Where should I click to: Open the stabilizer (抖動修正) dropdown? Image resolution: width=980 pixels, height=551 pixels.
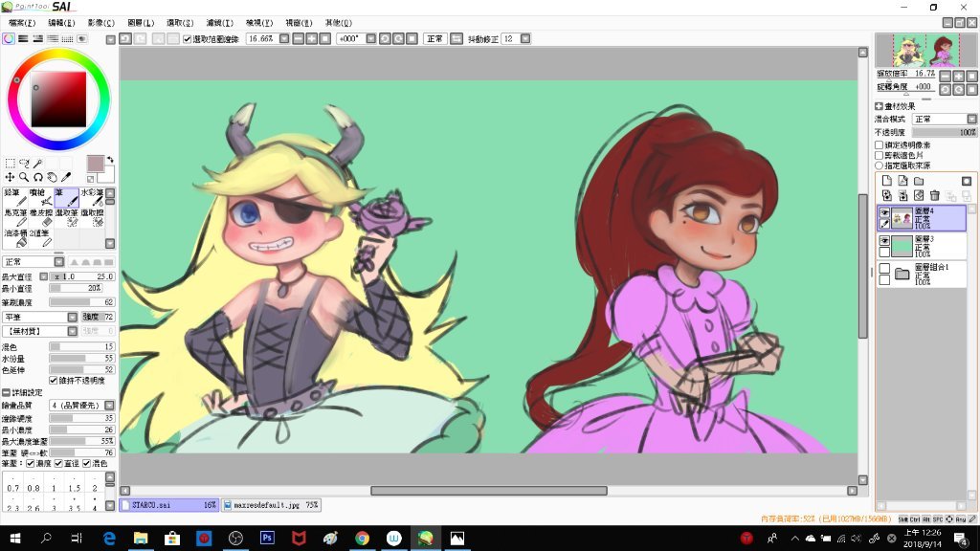[525, 38]
